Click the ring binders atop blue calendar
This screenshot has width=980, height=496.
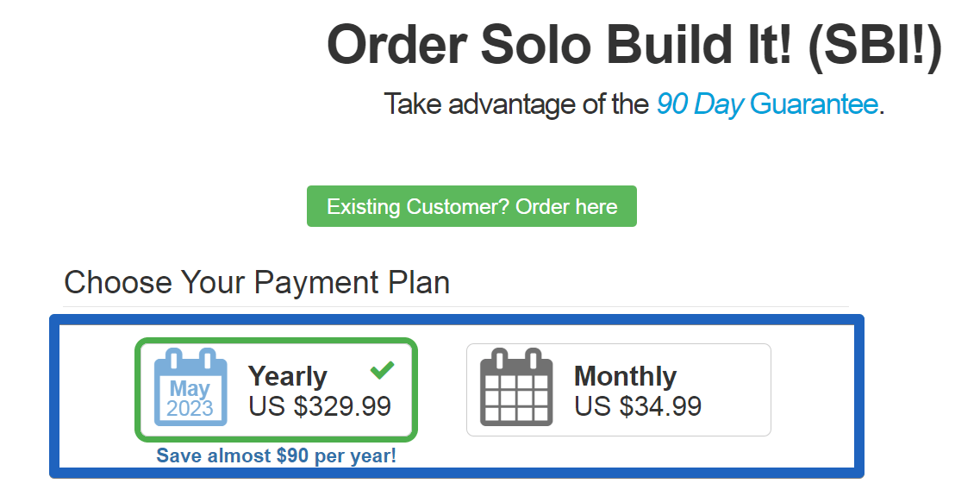point(190,359)
